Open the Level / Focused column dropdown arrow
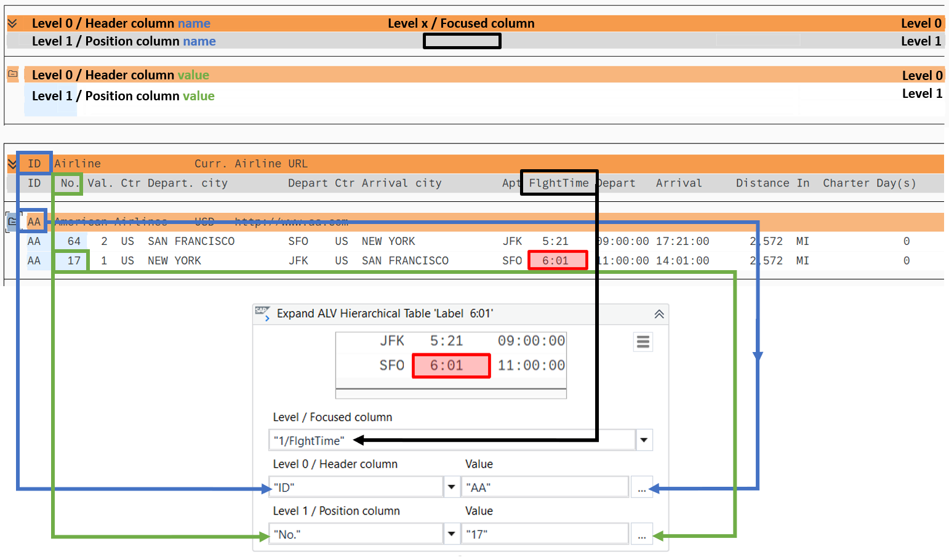 click(x=644, y=440)
